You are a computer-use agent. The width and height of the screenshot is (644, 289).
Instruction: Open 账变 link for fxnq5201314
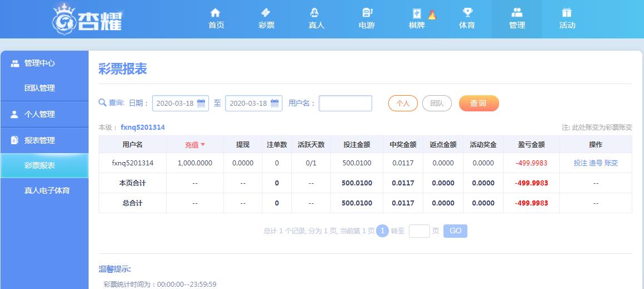point(611,163)
